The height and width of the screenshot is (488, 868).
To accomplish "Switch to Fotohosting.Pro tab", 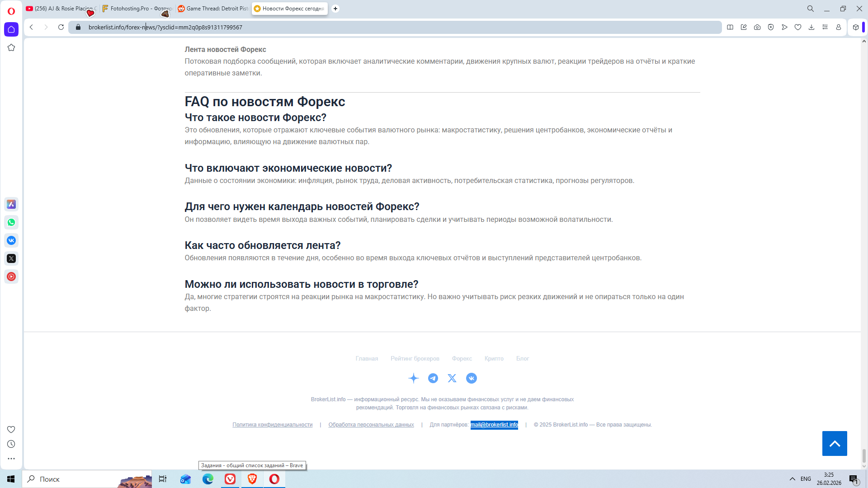I will coord(138,9).
